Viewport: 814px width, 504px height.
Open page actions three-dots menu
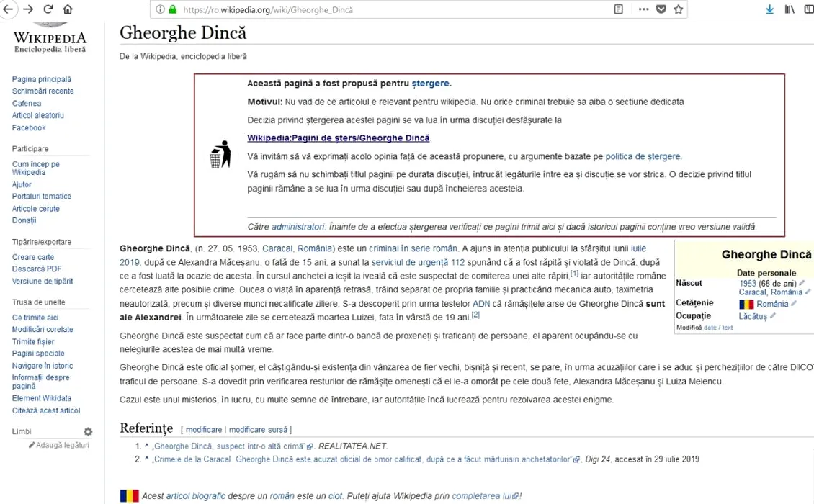coord(643,9)
